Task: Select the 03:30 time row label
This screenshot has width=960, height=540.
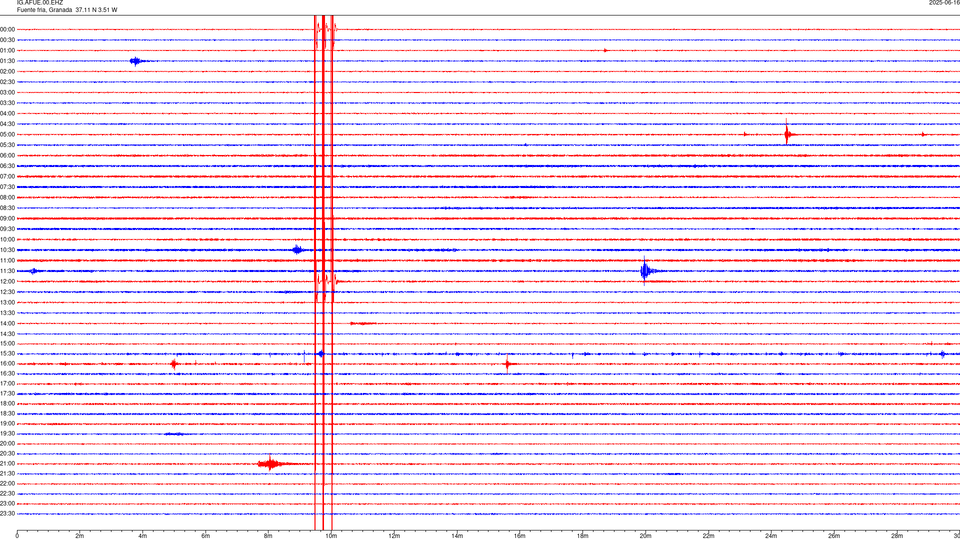Action: click(7, 103)
